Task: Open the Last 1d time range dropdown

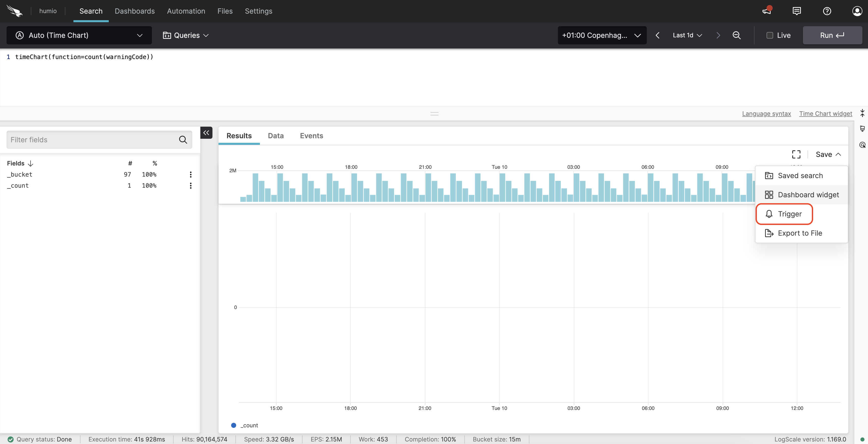Action: click(x=687, y=35)
